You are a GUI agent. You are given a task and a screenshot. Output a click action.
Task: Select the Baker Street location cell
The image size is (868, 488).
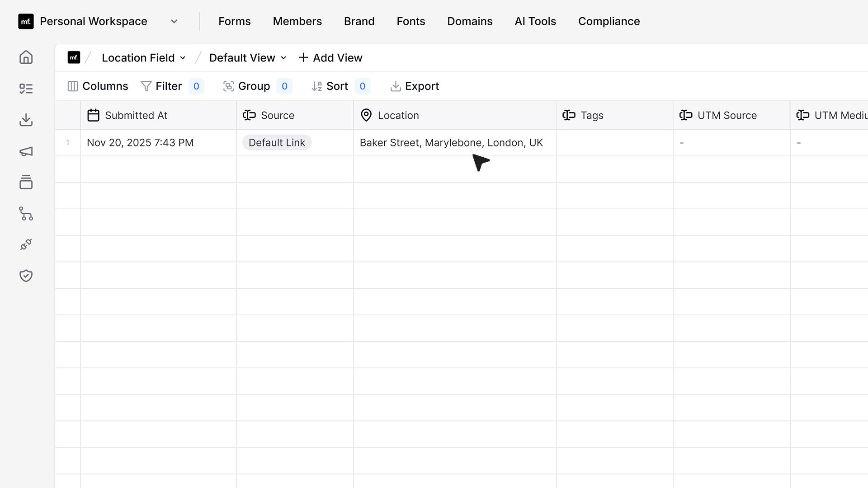(455, 143)
